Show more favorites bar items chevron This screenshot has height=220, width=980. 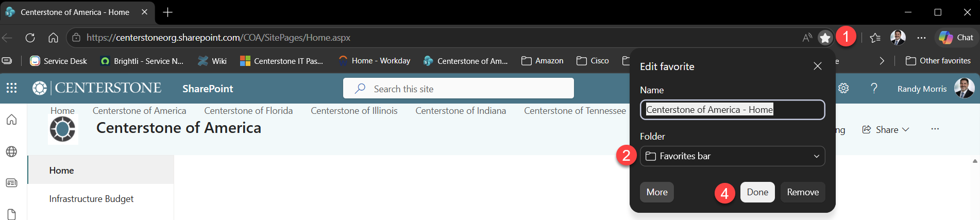[882, 61]
